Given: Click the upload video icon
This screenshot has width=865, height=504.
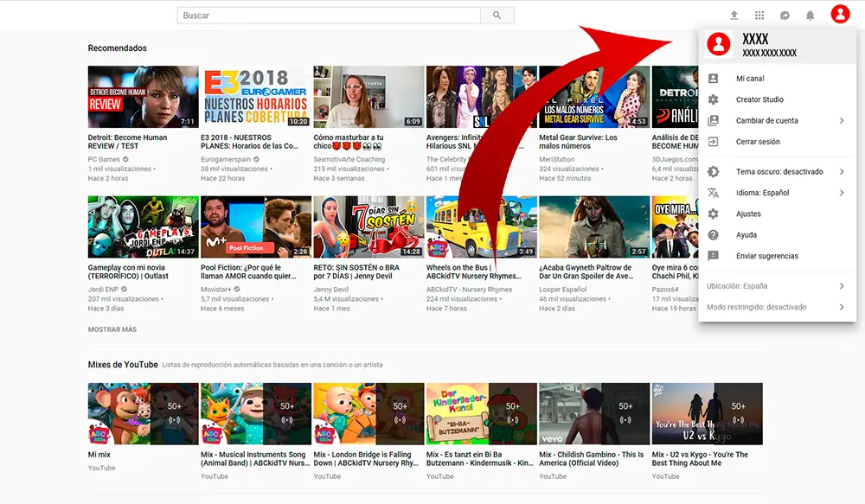Looking at the screenshot, I should (x=734, y=16).
